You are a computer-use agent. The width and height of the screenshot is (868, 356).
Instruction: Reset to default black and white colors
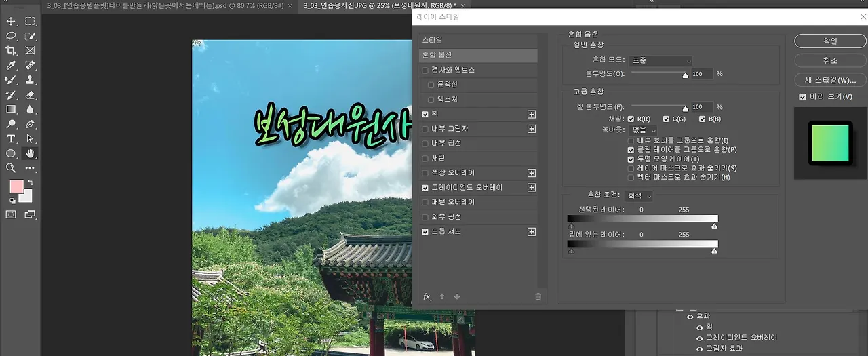coord(12,201)
